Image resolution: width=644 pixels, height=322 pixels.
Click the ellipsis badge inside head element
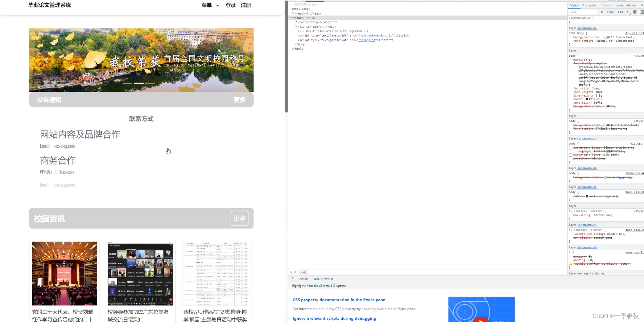coord(307,14)
